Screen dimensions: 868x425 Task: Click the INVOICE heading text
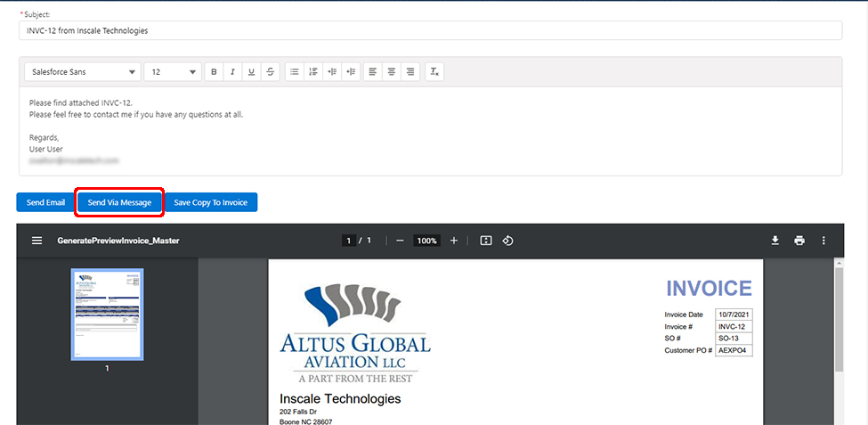point(710,289)
